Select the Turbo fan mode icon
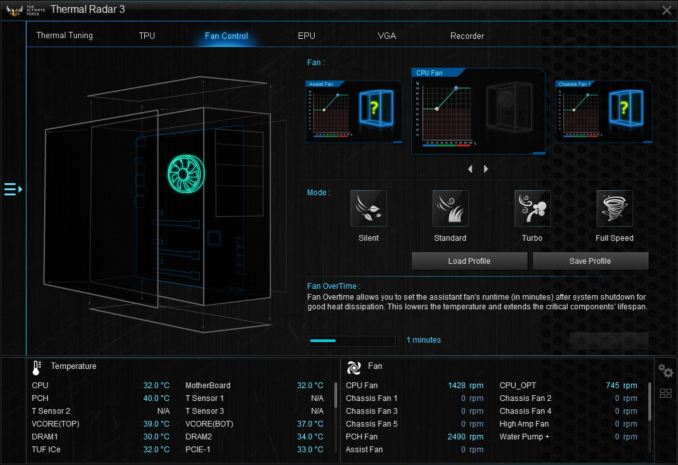The image size is (678, 465). (x=532, y=208)
